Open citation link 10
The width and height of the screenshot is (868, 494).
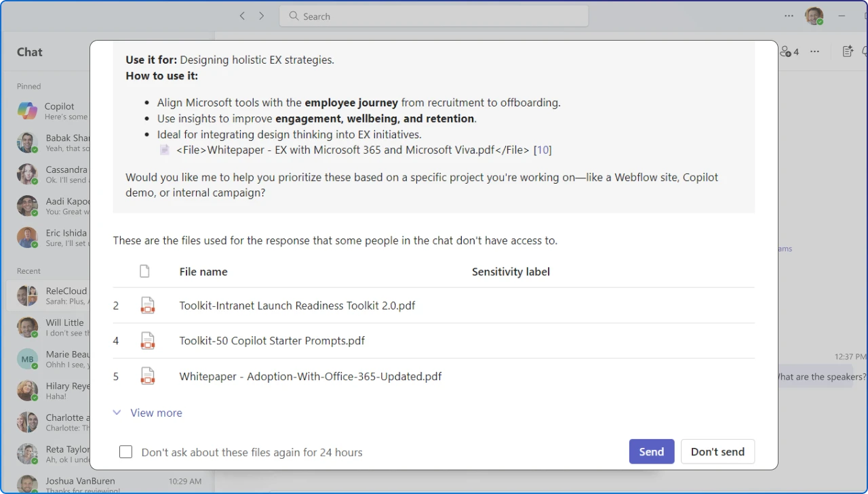pos(543,150)
